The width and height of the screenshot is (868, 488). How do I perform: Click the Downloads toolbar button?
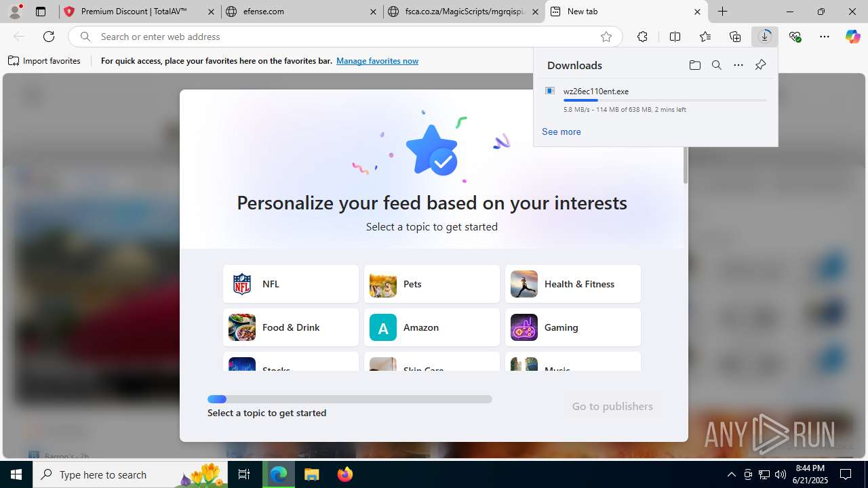765,37
